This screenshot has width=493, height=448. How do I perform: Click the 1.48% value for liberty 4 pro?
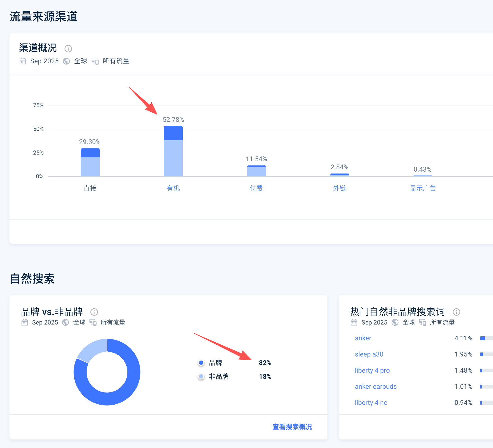463,370
